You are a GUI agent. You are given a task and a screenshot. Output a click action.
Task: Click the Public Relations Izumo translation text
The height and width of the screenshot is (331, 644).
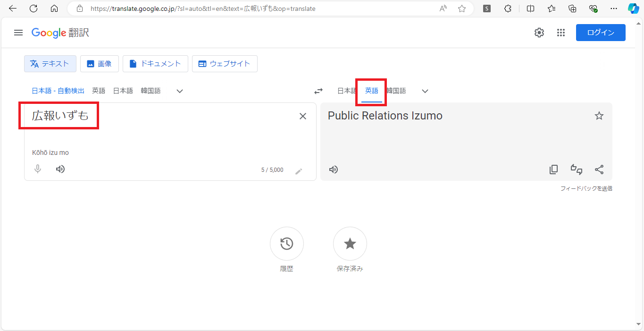385,116
